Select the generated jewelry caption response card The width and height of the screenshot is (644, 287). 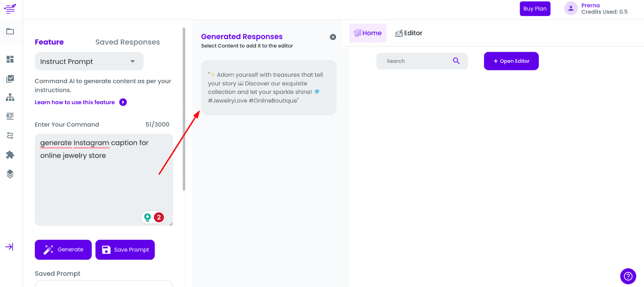[268, 87]
